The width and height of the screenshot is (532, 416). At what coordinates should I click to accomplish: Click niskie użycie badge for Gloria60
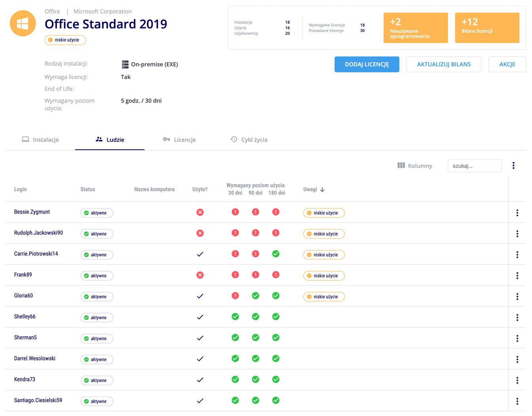(x=324, y=297)
